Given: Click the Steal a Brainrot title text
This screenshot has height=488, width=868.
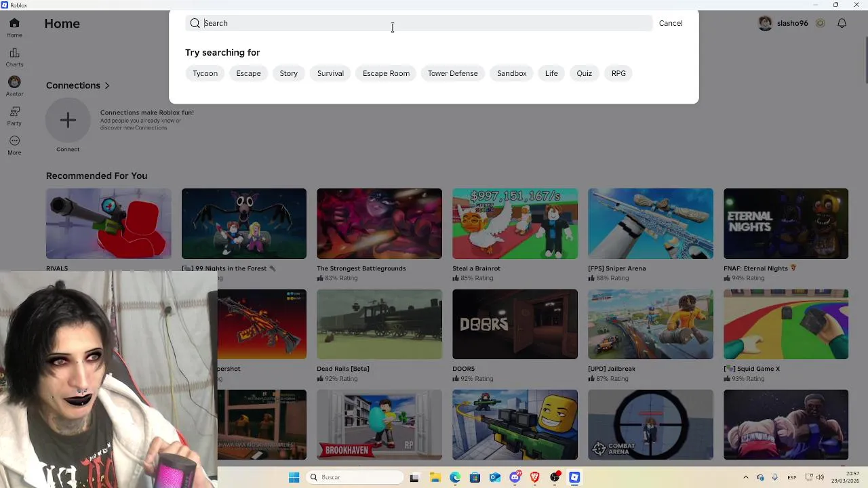Looking at the screenshot, I should click(476, 268).
